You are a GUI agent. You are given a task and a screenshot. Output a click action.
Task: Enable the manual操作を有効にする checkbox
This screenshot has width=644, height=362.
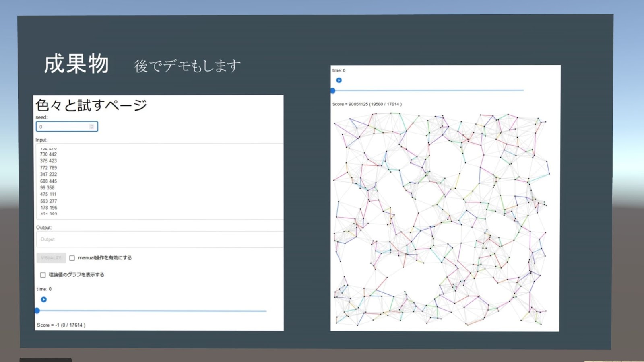72,258
